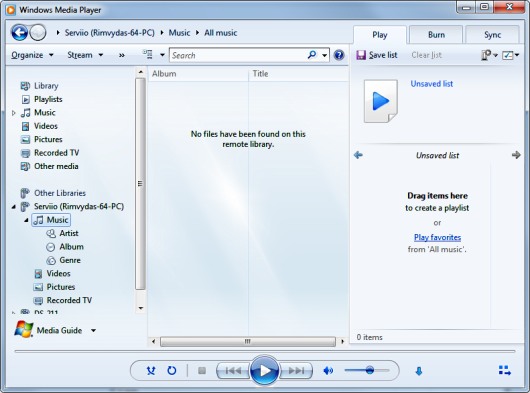Open the Media Guide dropdown arrow

click(x=93, y=330)
